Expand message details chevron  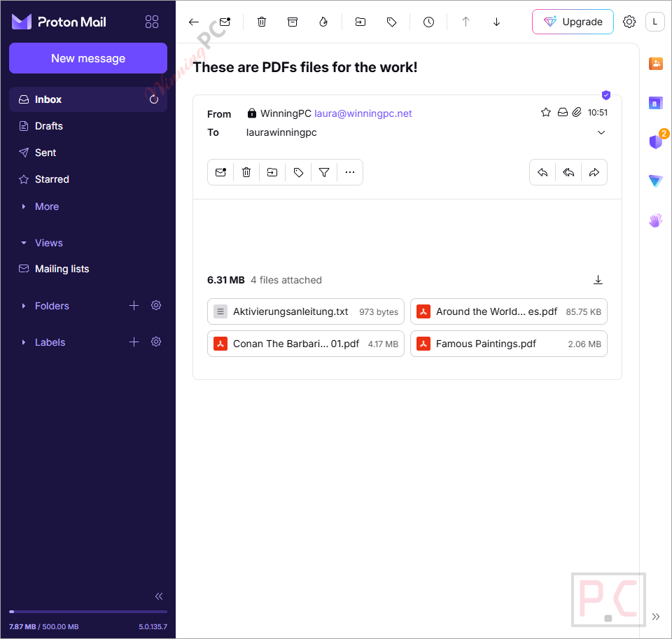(x=601, y=132)
